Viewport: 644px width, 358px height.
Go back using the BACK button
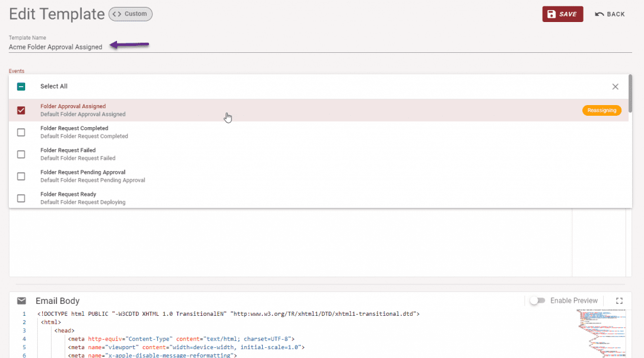(610, 14)
